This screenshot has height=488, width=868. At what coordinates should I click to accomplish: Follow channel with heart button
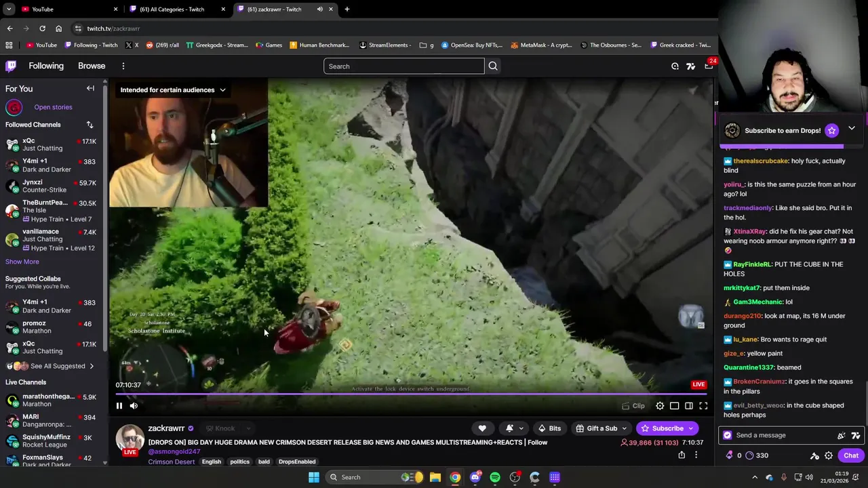point(482,428)
